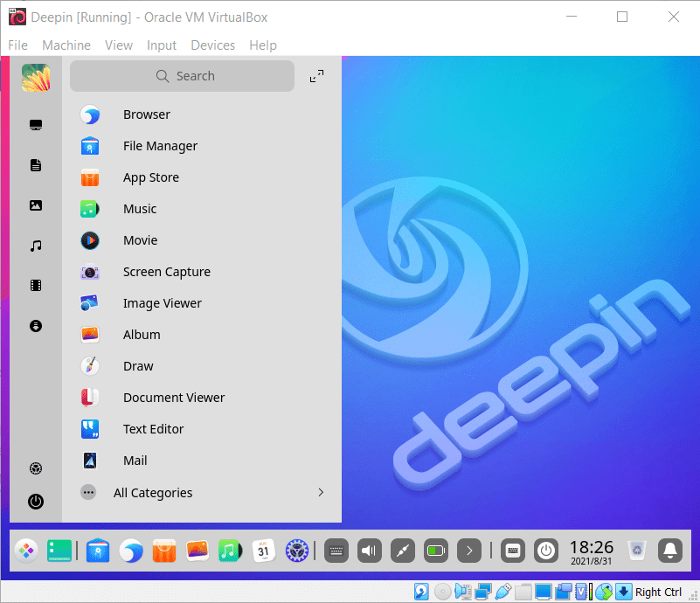700x603 pixels.
Task: Open Calendar from the dock
Action: coord(263,551)
